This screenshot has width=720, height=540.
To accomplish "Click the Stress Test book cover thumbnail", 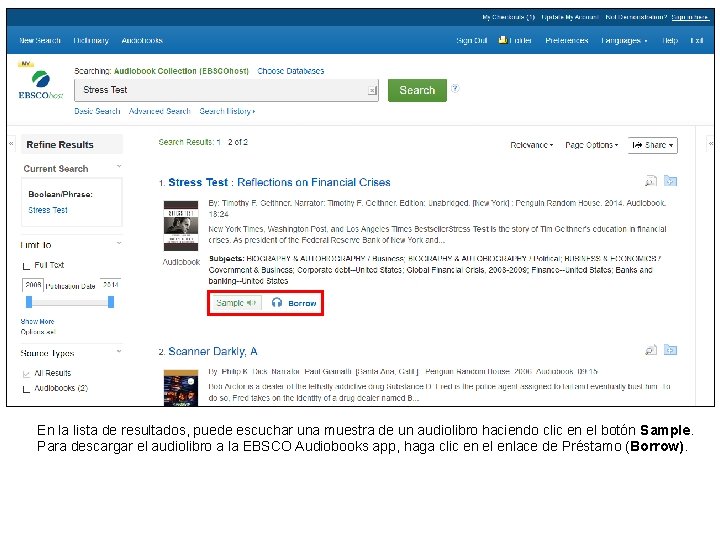I will point(181,225).
